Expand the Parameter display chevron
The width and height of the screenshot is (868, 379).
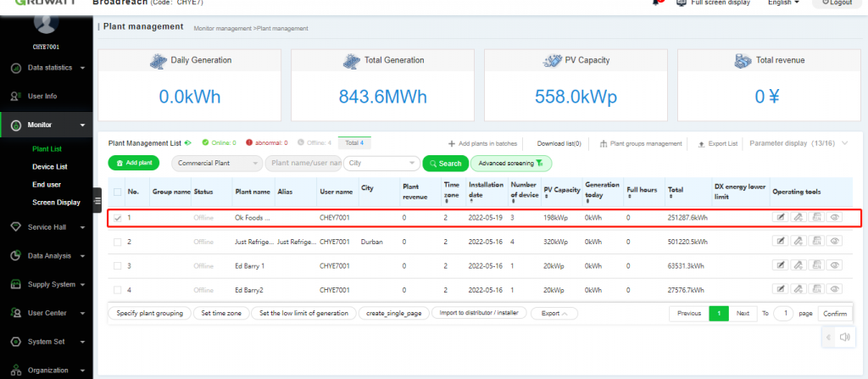point(844,143)
